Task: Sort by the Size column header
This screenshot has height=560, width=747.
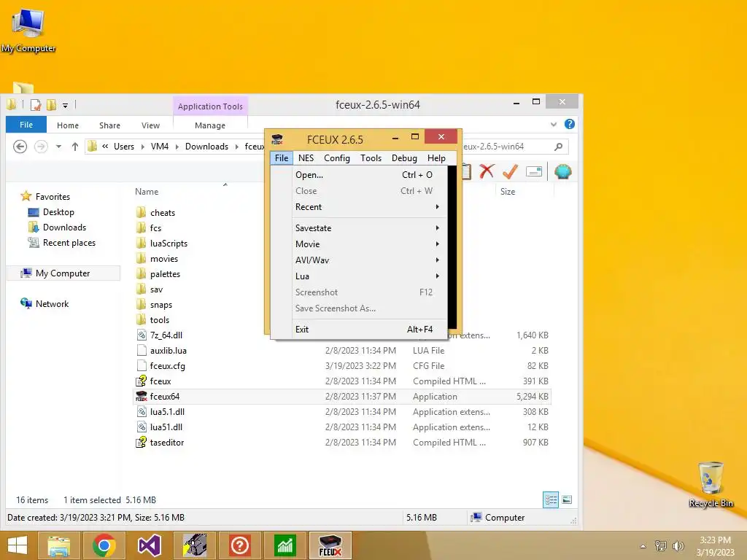Action: [x=508, y=192]
